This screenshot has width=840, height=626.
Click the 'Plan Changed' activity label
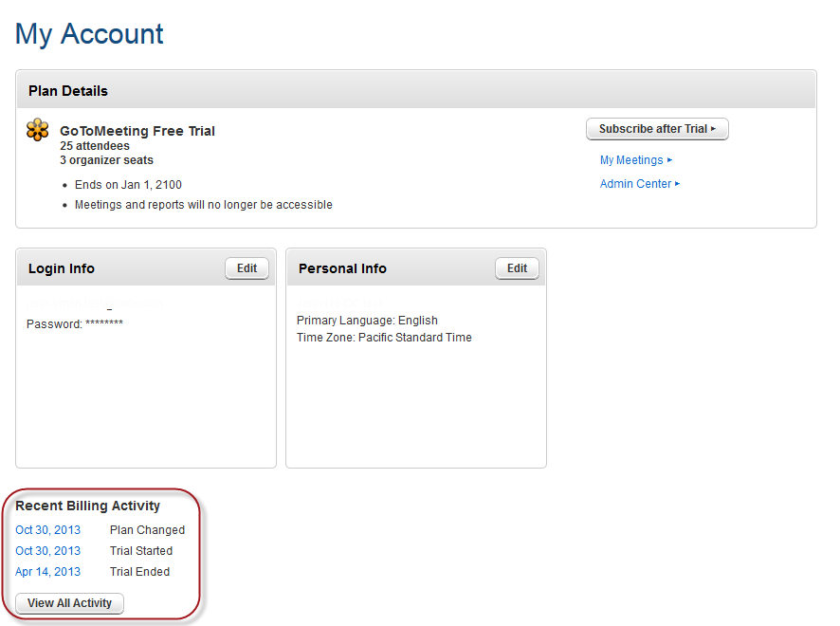coord(147,530)
